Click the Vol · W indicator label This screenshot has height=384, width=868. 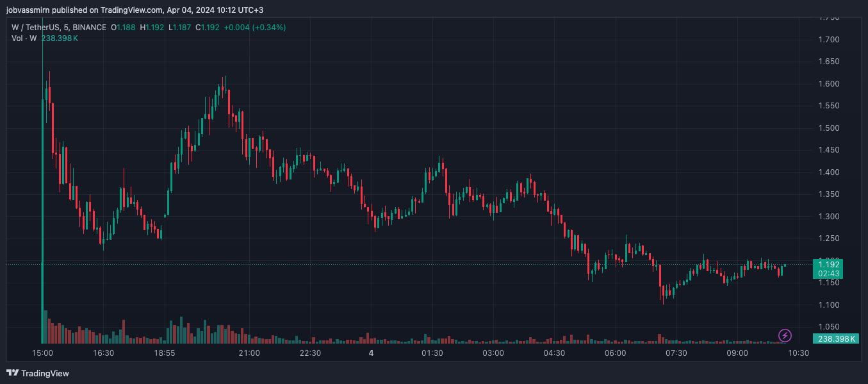(24, 38)
